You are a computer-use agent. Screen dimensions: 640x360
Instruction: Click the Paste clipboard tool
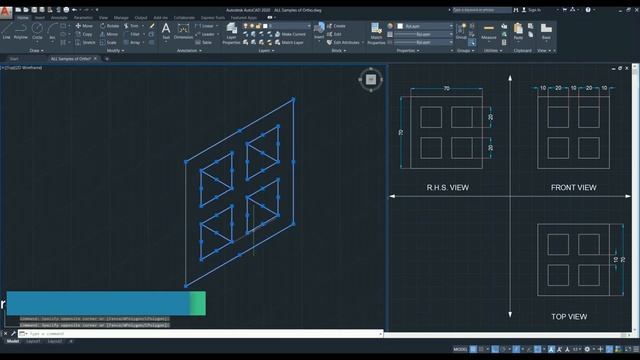point(518,31)
